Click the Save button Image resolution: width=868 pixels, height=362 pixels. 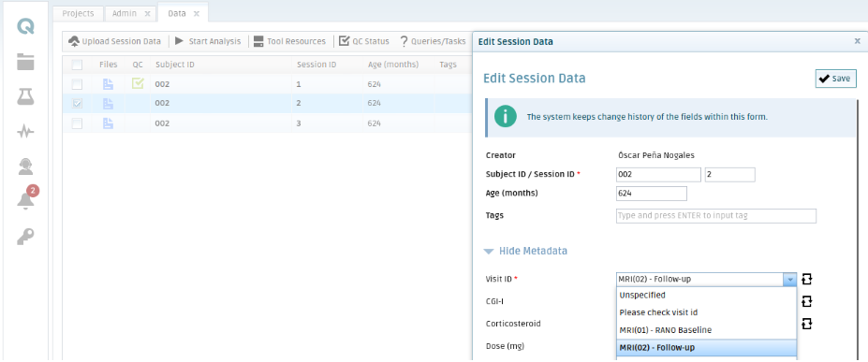[x=836, y=79]
